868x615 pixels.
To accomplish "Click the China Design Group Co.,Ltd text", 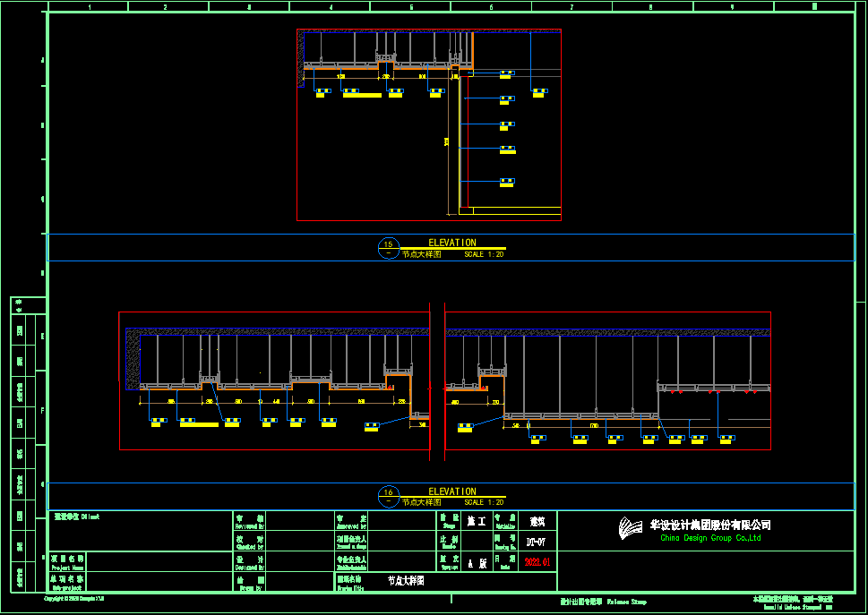I will (710, 538).
